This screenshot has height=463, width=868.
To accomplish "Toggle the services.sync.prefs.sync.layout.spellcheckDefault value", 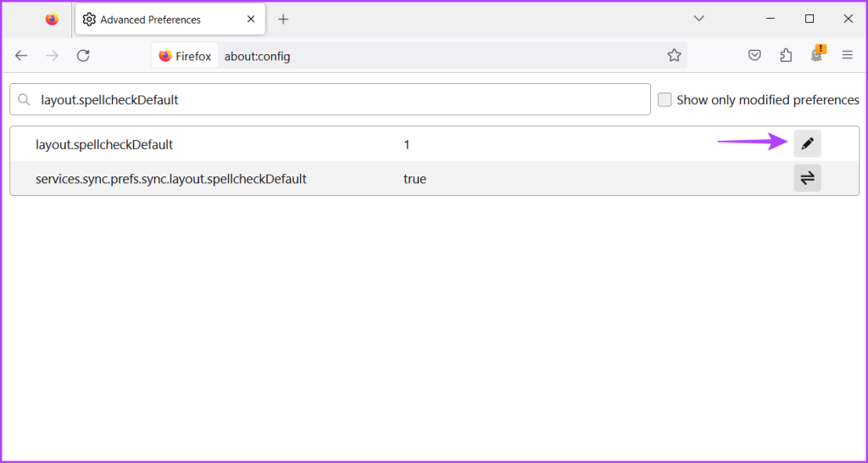I will pos(807,178).
